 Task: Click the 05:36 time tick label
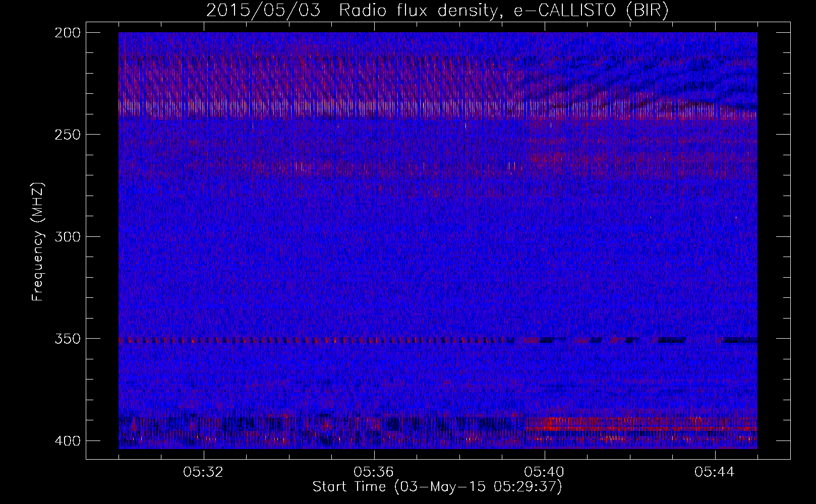[x=374, y=472]
